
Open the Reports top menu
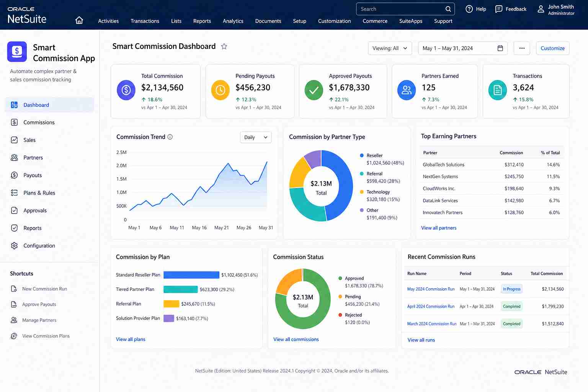(202, 21)
